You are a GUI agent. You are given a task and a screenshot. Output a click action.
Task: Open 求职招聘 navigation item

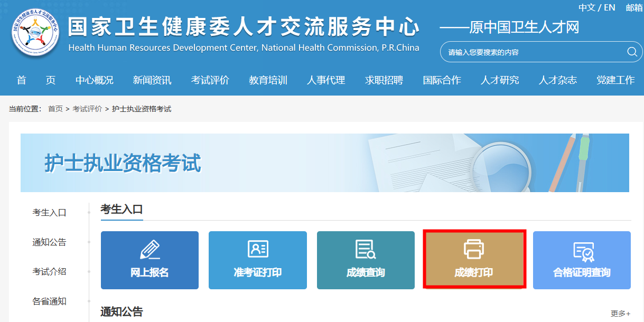pyautogui.click(x=384, y=80)
